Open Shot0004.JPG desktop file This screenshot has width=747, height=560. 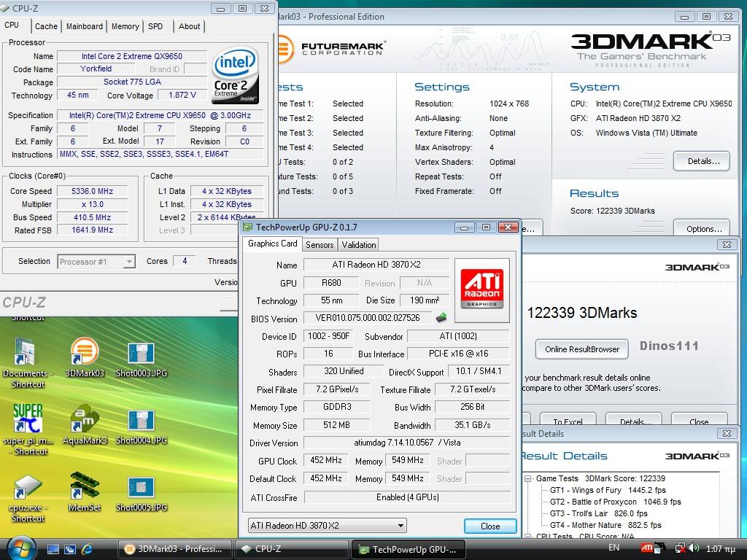142,427
